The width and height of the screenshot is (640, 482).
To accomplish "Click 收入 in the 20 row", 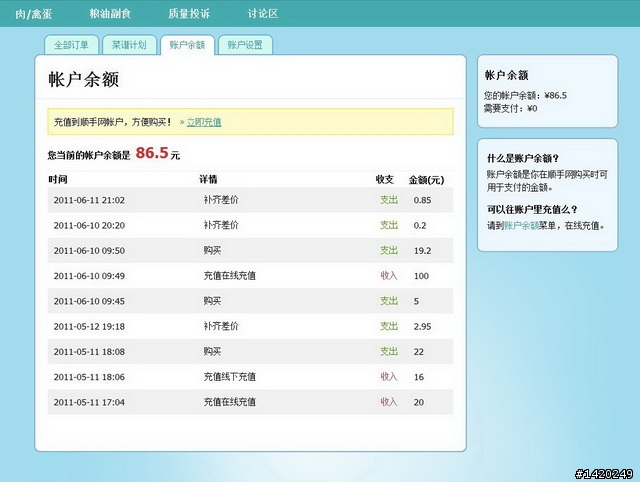I will tap(389, 402).
